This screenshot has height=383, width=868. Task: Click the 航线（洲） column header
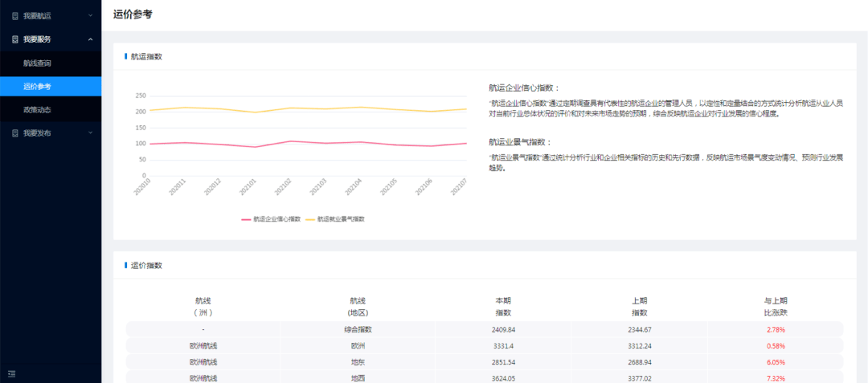click(203, 306)
